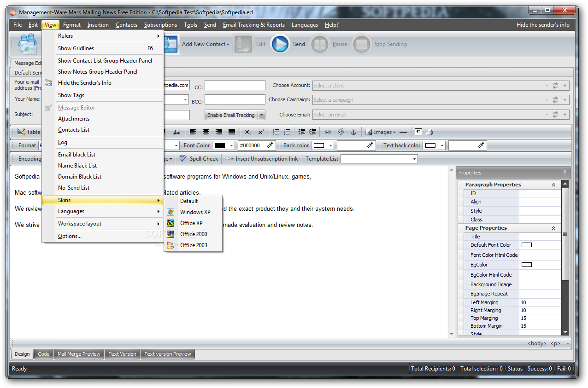Decrease indent icon
The width and height of the screenshot is (588, 388).
(302, 132)
